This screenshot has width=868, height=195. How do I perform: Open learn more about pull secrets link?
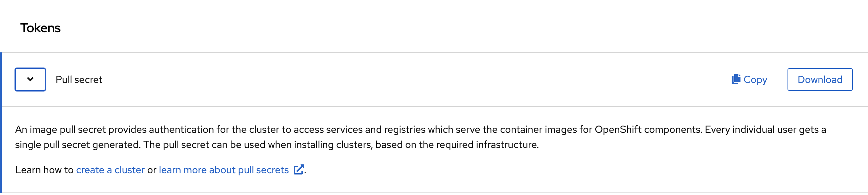tap(224, 170)
